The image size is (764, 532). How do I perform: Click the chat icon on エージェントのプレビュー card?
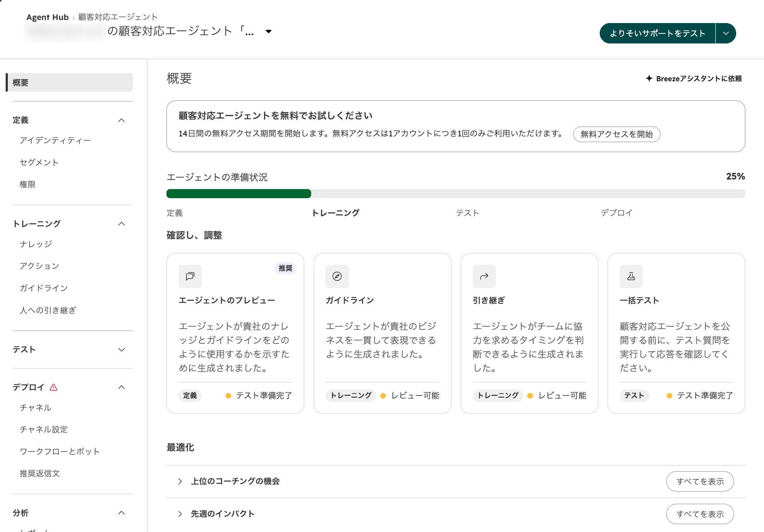[x=190, y=276]
